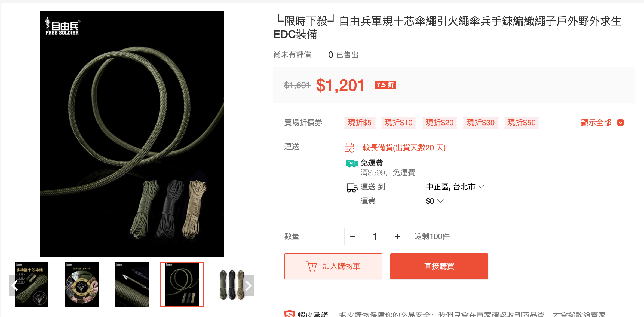Increase quantity with the plus button
Image resolution: width=644 pixels, height=317 pixels.
(397, 236)
